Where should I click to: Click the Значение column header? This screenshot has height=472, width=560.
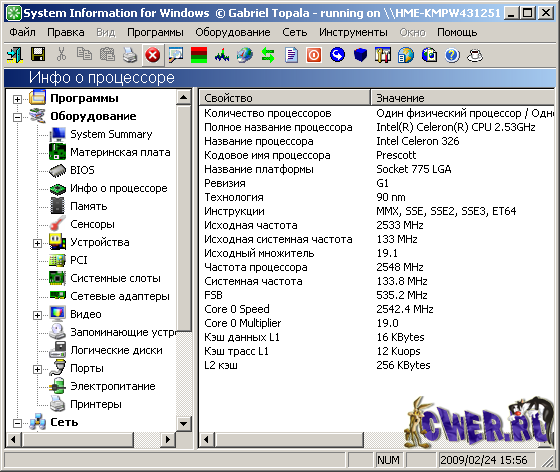tap(463, 98)
